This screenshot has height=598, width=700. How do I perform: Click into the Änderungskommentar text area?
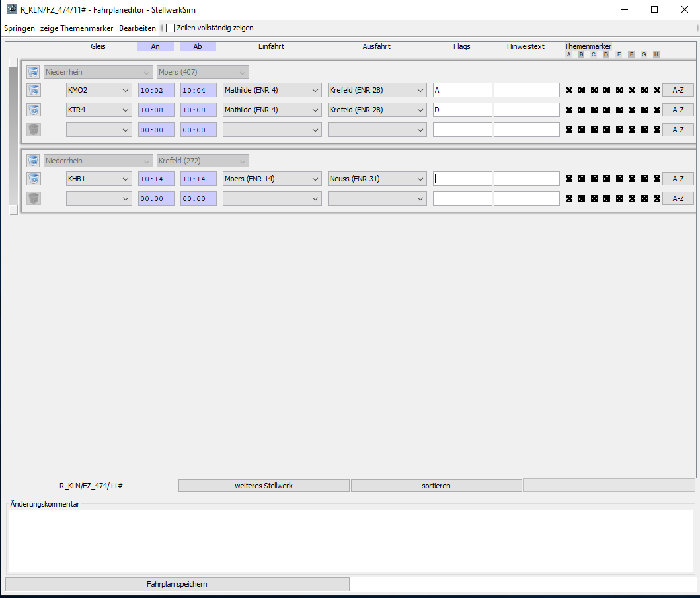[x=350, y=540]
